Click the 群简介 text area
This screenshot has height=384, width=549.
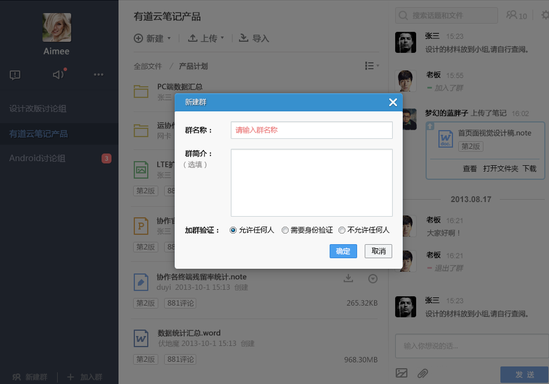[x=311, y=183]
